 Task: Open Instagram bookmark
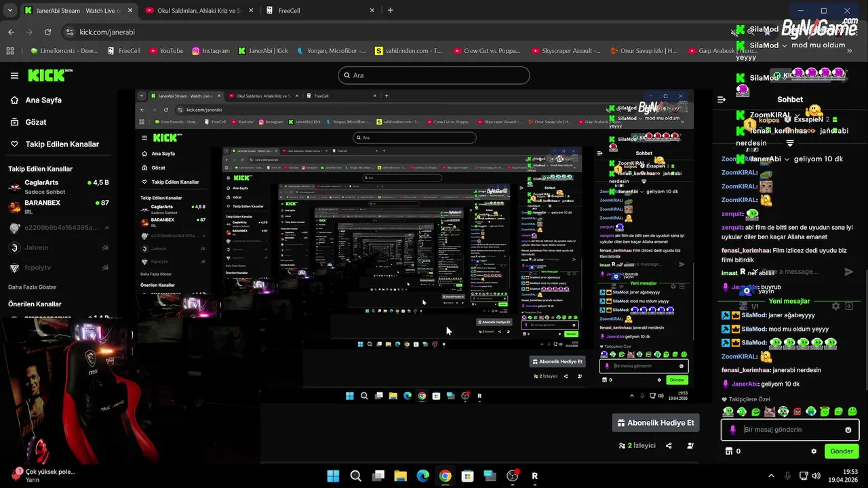211,51
